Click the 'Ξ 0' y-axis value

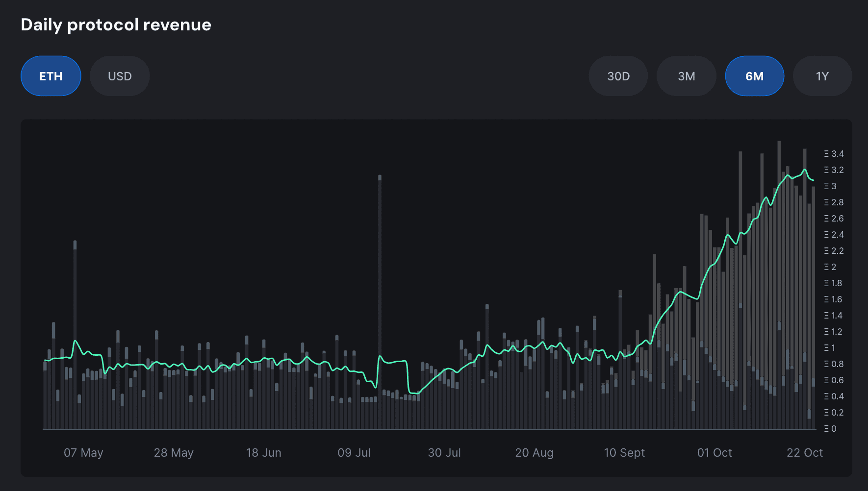click(830, 429)
